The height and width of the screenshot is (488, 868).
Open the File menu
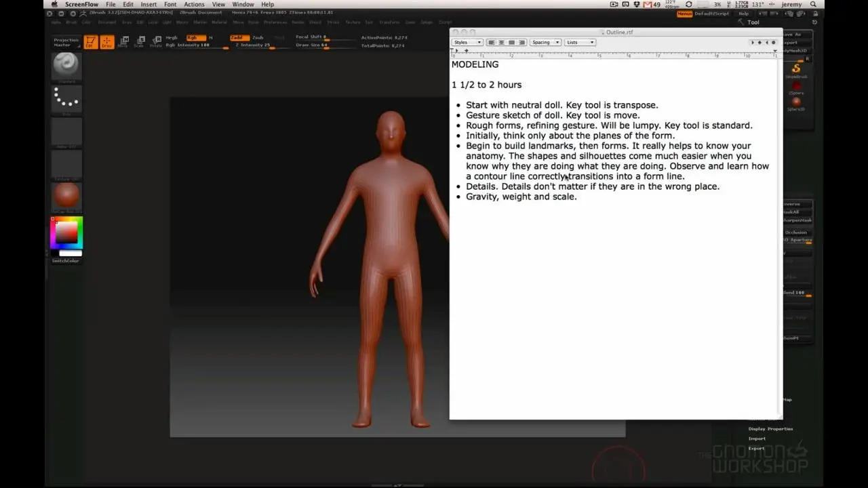click(111, 4)
